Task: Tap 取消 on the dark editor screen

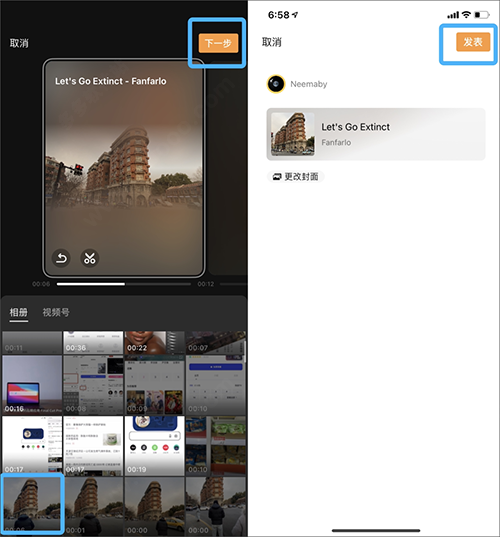Action: (x=19, y=43)
